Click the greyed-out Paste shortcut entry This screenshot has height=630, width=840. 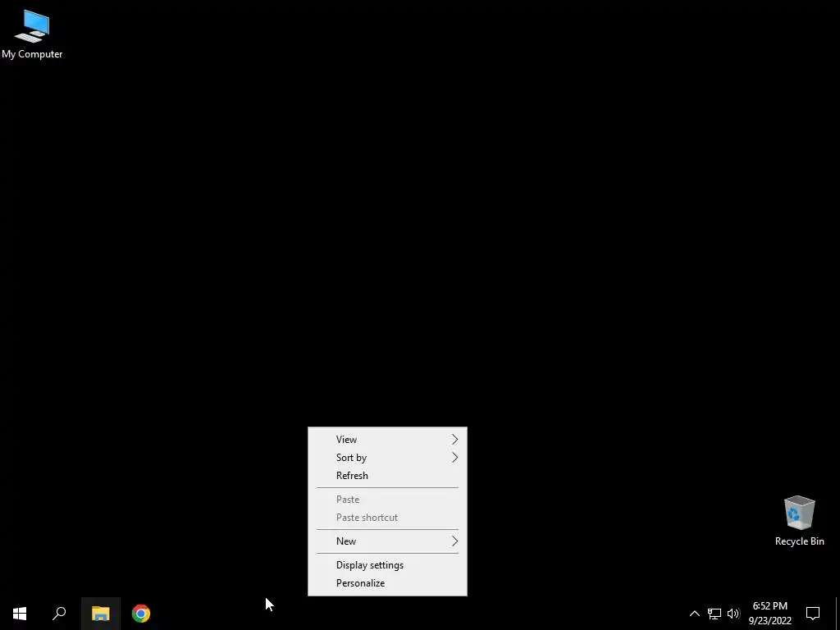tap(387, 518)
